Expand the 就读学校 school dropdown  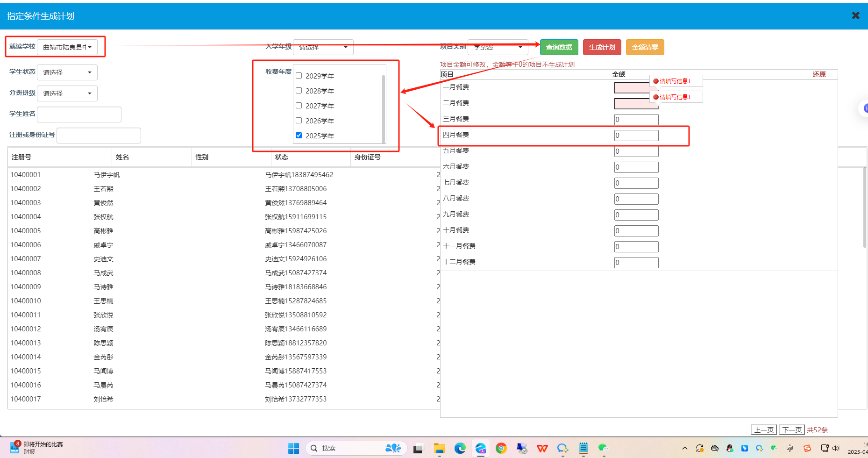(x=67, y=47)
